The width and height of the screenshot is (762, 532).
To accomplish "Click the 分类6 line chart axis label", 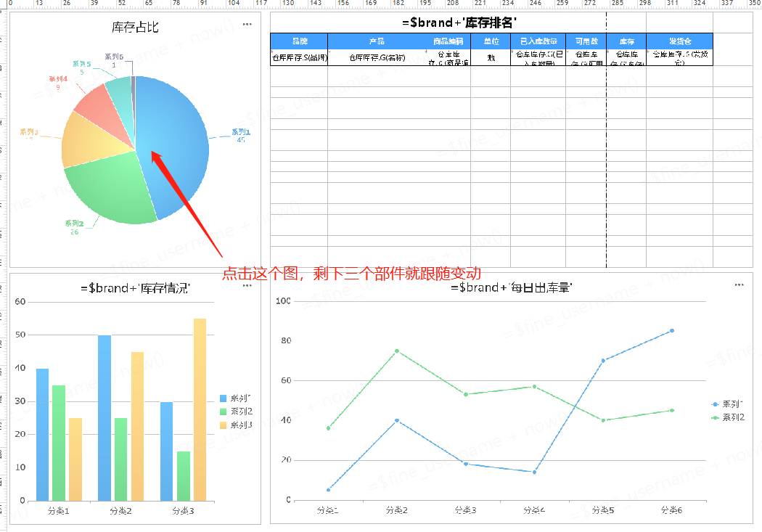I will [x=671, y=510].
